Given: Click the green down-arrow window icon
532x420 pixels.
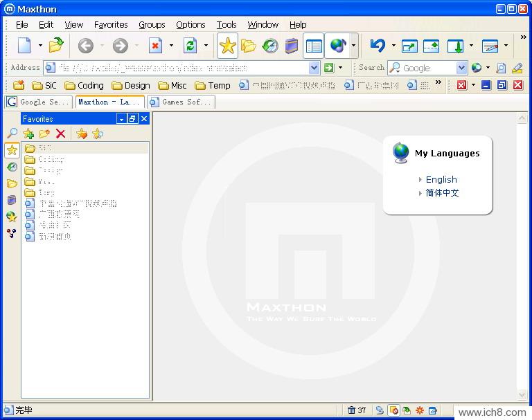Looking at the screenshot, I should pyautogui.click(x=455, y=46).
